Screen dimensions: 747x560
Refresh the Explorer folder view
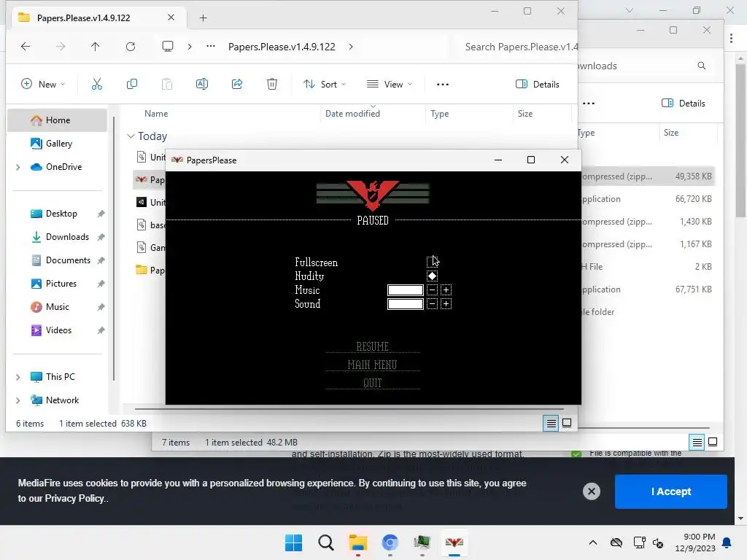tap(131, 46)
